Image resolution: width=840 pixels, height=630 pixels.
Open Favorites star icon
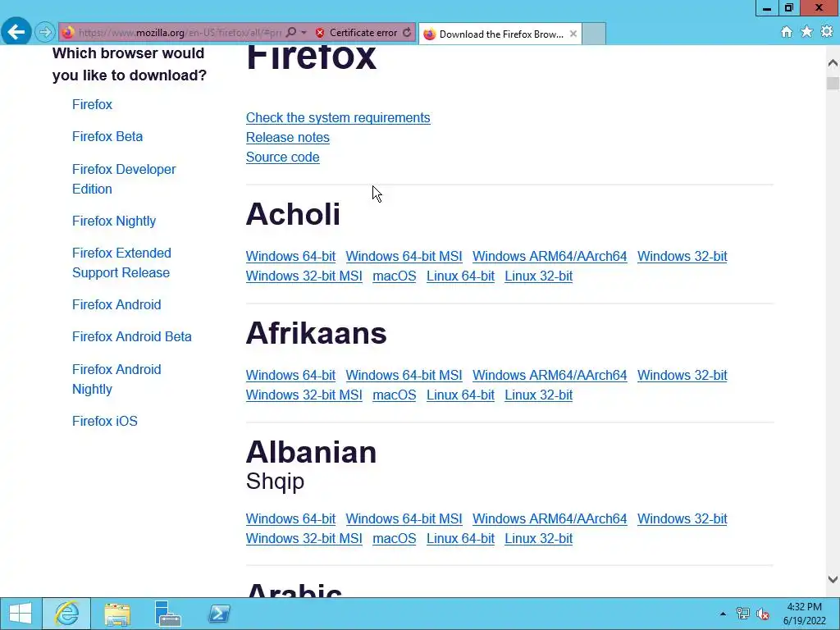click(x=807, y=32)
